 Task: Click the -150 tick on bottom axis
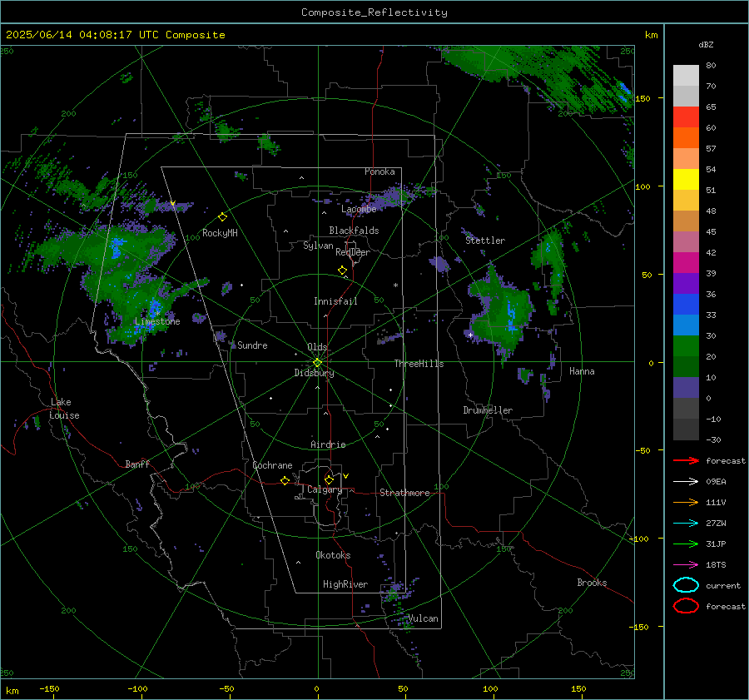[x=49, y=688]
